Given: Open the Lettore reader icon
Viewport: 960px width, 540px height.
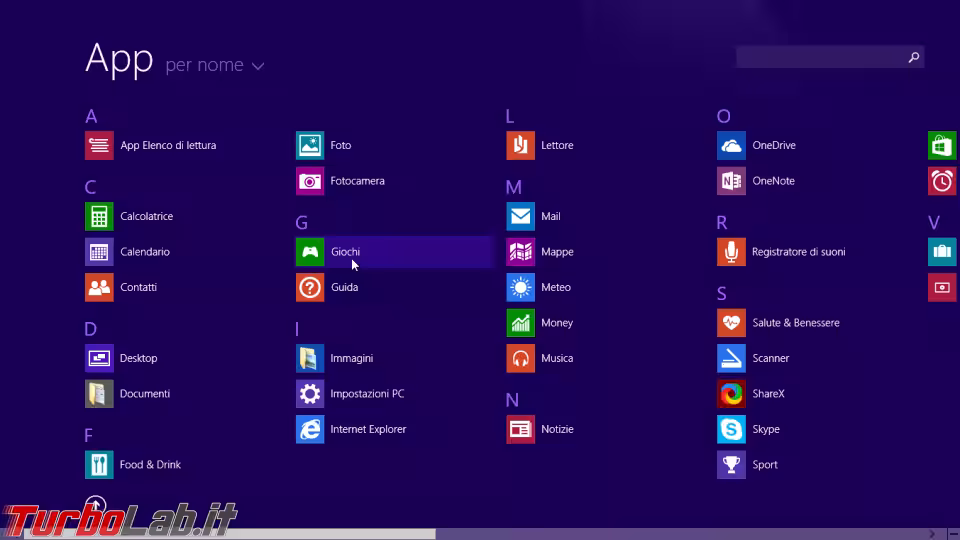Looking at the screenshot, I should [x=520, y=145].
